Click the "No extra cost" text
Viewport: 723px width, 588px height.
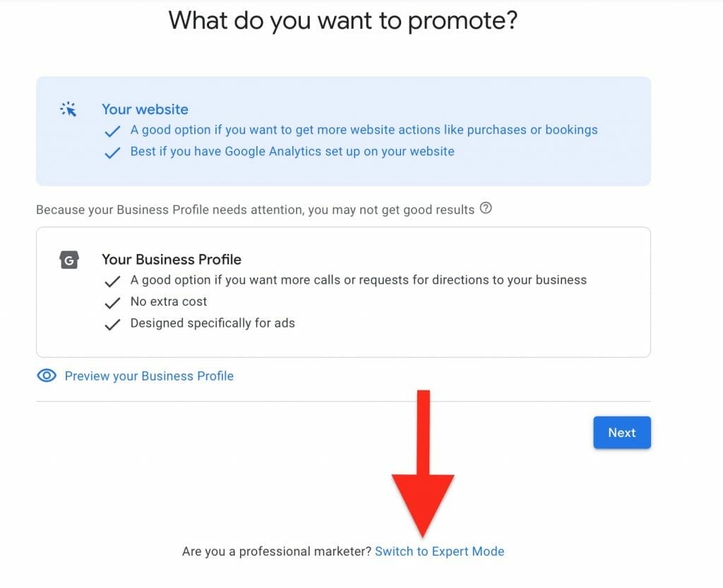point(169,301)
